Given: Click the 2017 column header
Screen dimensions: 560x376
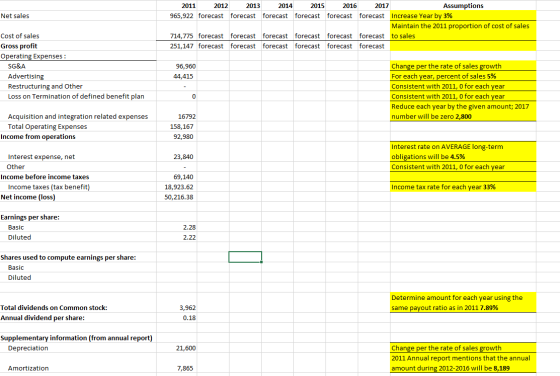Looking at the screenshot, I should click(382, 5).
